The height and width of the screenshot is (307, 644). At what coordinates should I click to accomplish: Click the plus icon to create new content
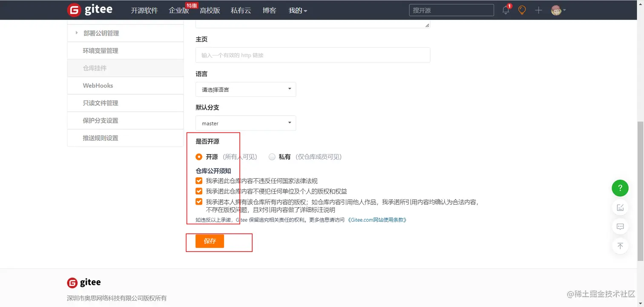tap(538, 10)
